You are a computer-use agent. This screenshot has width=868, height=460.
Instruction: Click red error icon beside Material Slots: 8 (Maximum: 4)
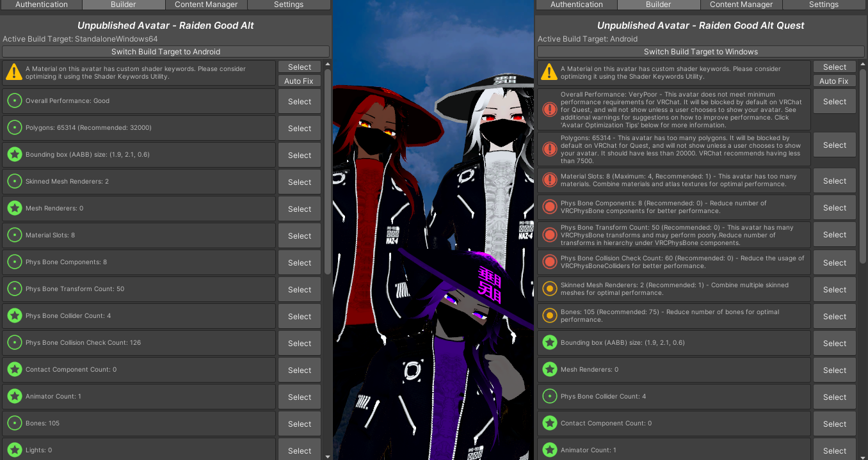(x=549, y=180)
